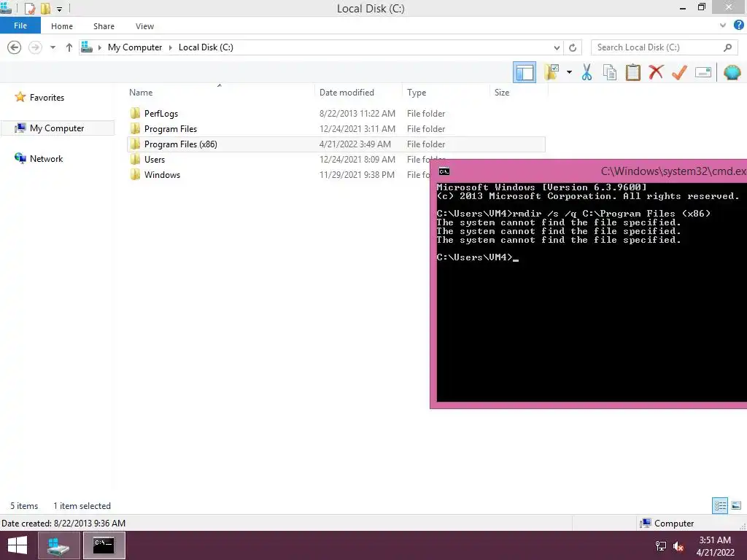Click the Forward arrow navigation button
This screenshot has width=747, height=560.
coord(35,47)
